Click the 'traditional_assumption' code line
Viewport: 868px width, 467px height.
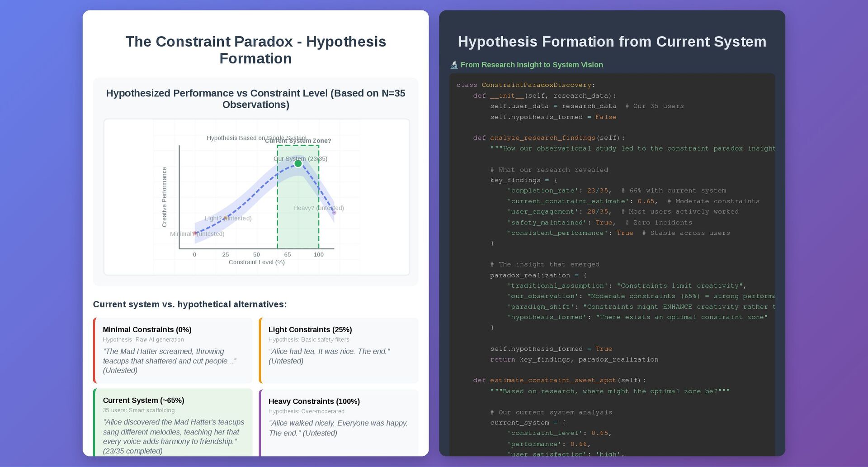pyautogui.click(x=627, y=286)
